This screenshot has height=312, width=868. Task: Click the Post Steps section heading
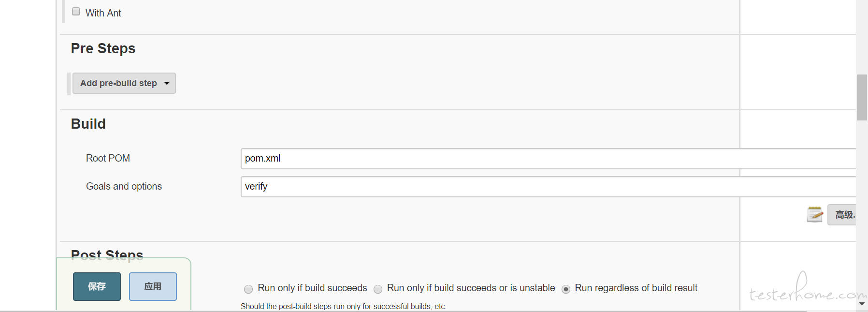[107, 255]
